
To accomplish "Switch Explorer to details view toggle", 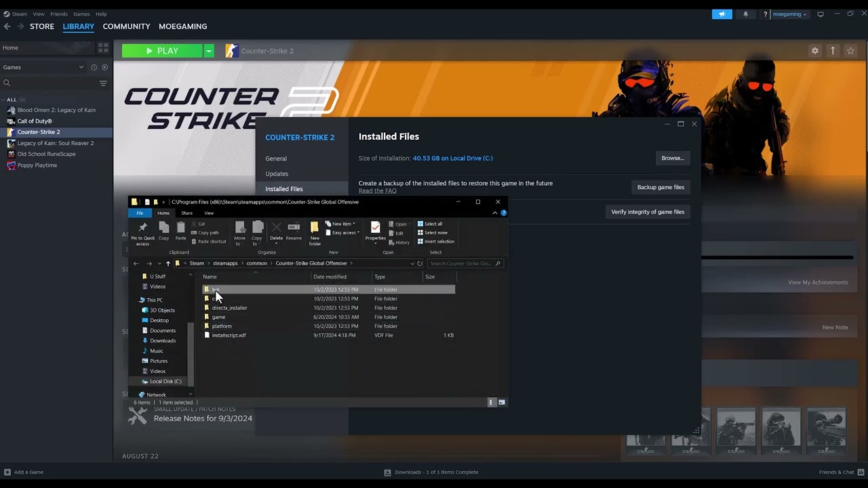I will click(x=492, y=402).
